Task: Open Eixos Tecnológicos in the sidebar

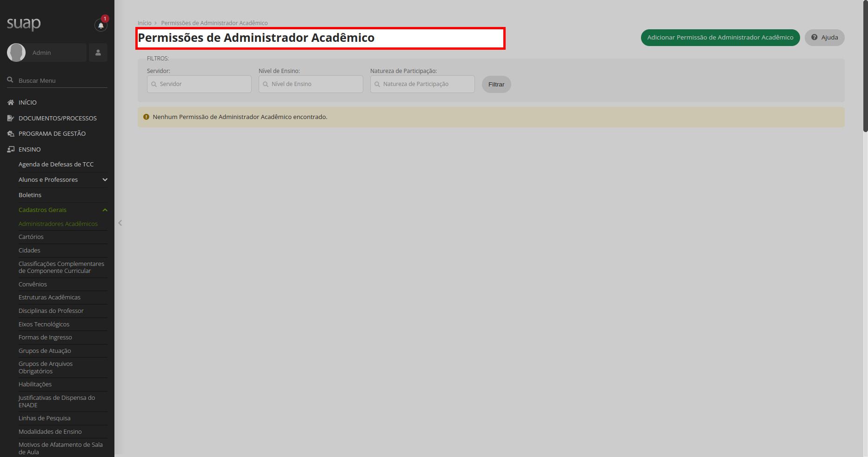Action: pyautogui.click(x=44, y=324)
